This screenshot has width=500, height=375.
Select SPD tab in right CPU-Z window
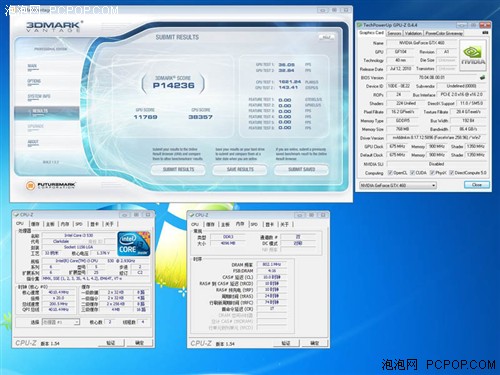coord(254,224)
